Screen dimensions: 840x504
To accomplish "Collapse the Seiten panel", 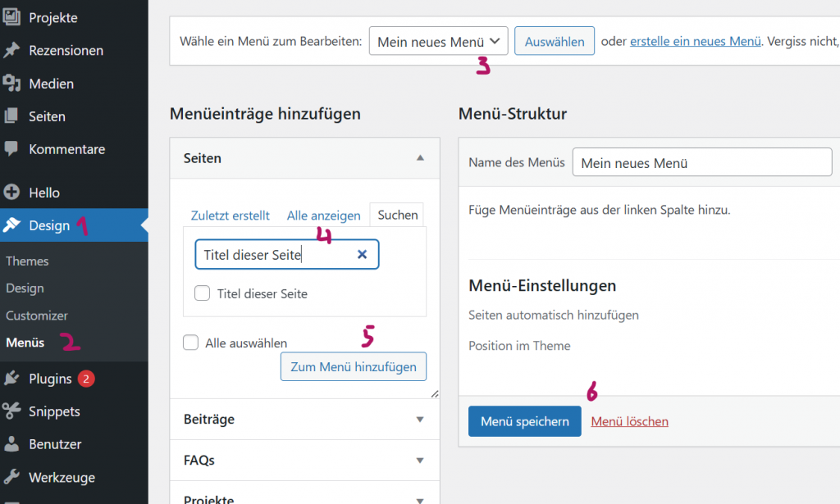I will tap(420, 158).
